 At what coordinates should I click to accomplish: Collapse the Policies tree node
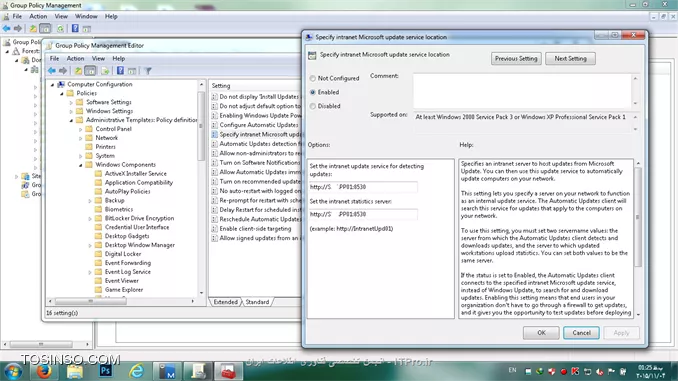(x=62, y=93)
